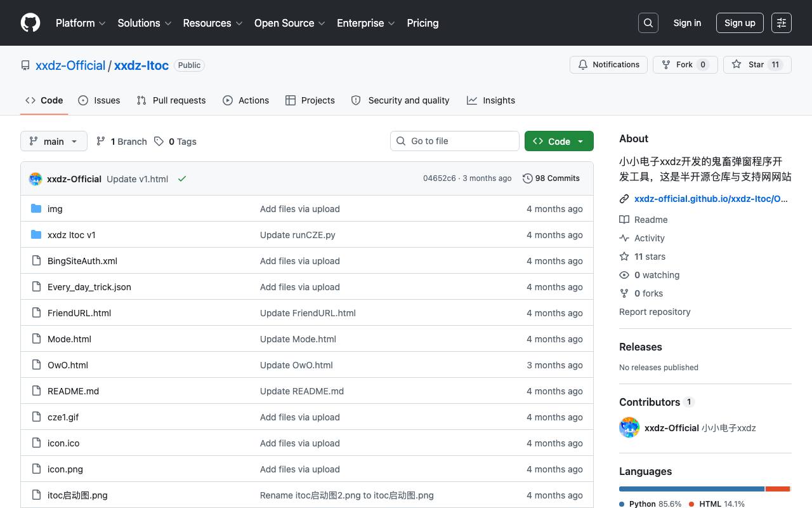812x508 pixels.
Task: Click the img folder icon
Action: click(36, 209)
